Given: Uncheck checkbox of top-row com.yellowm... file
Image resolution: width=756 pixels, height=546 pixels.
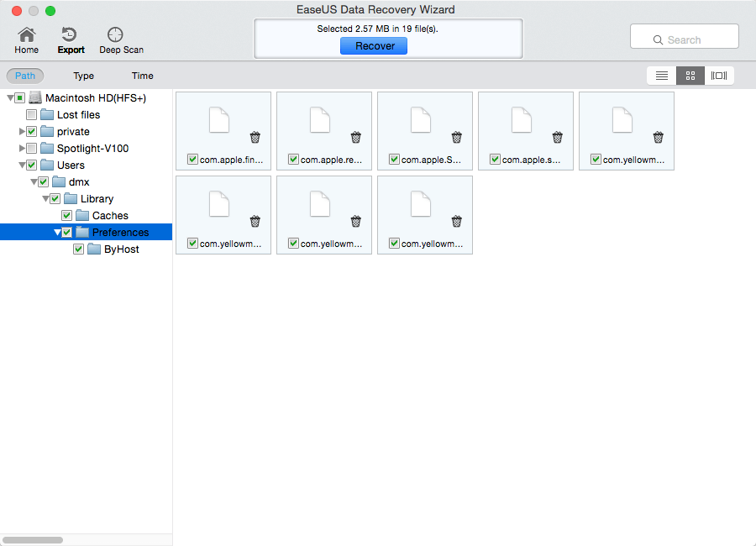Looking at the screenshot, I should pos(596,159).
